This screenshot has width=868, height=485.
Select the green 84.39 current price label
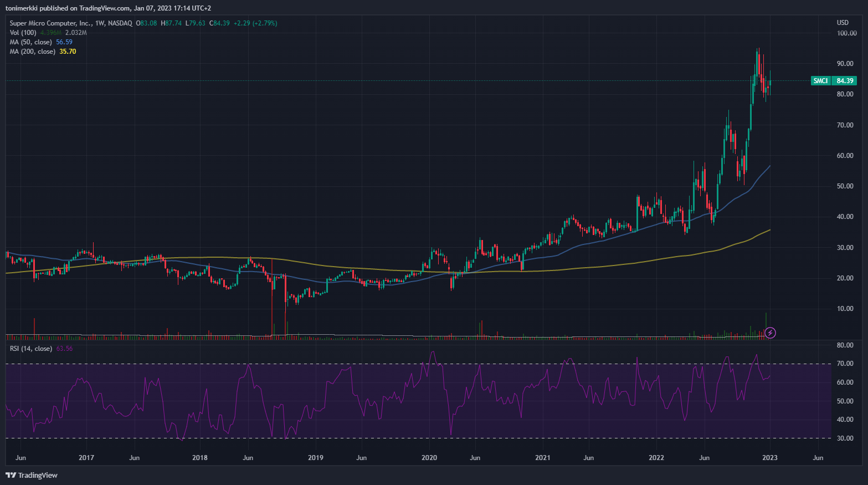tap(845, 81)
